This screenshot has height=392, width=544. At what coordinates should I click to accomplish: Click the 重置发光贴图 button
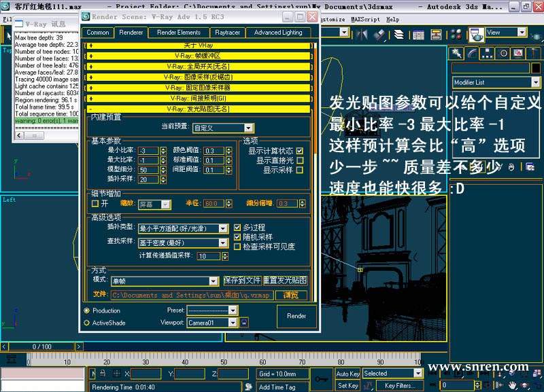[285, 281]
